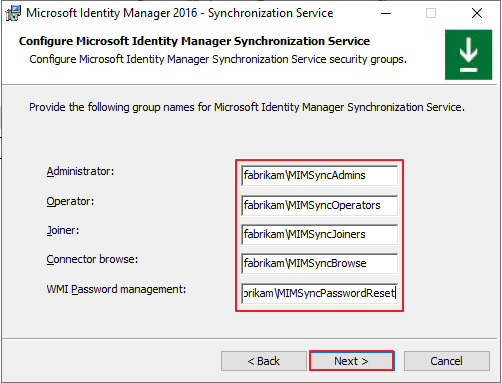The image size is (502, 383).
Task: Select the Joiner group text box
Action: (319, 234)
